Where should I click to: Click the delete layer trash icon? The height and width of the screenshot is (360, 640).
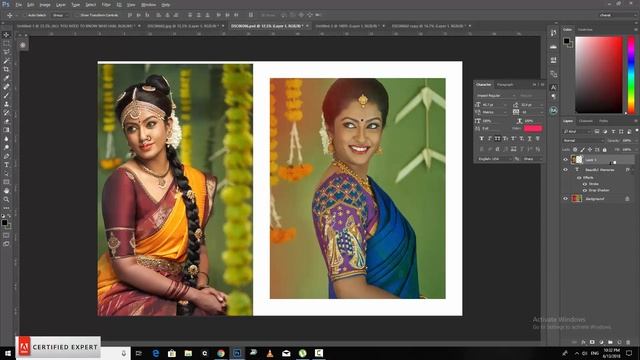click(x=628, y=342)
